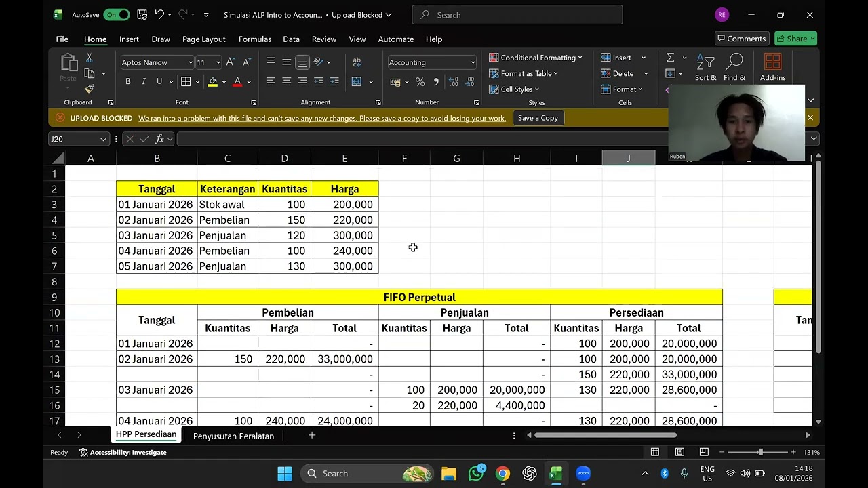
Task: Click Decrease Decimal icon
Action: 468,81
